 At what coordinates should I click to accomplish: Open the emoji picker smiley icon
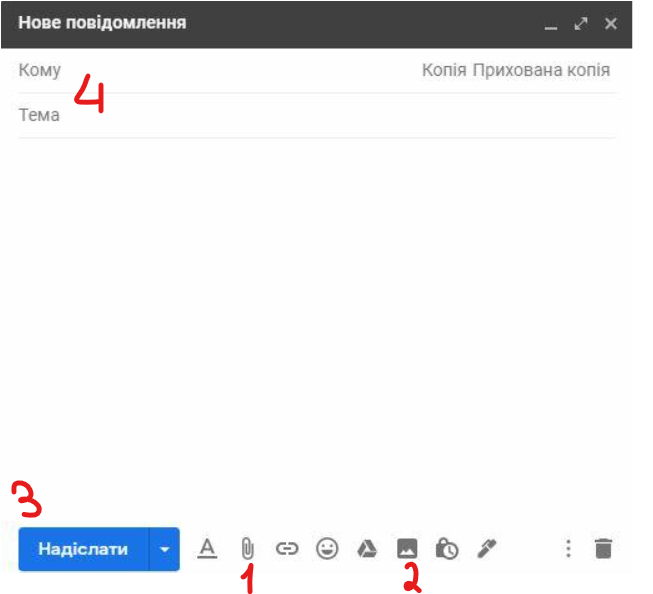pyautogui.click(x=327, y=548)
